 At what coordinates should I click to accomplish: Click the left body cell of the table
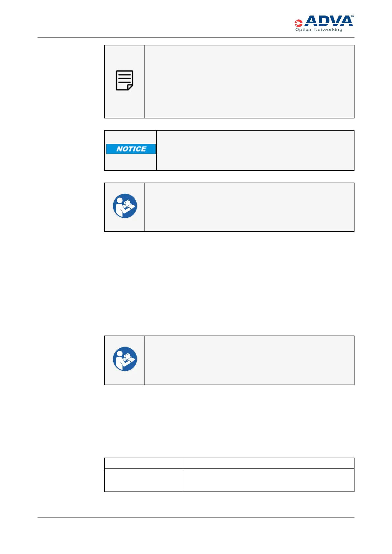click(x=144, y=480)
